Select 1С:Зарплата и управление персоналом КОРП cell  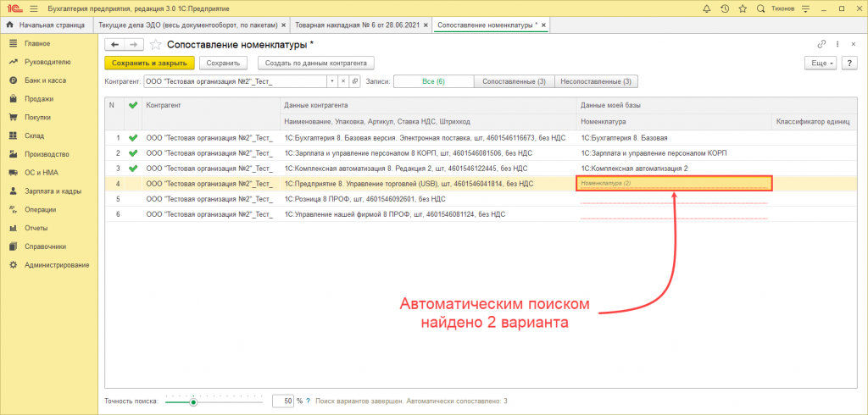click(x=674, y=152)
